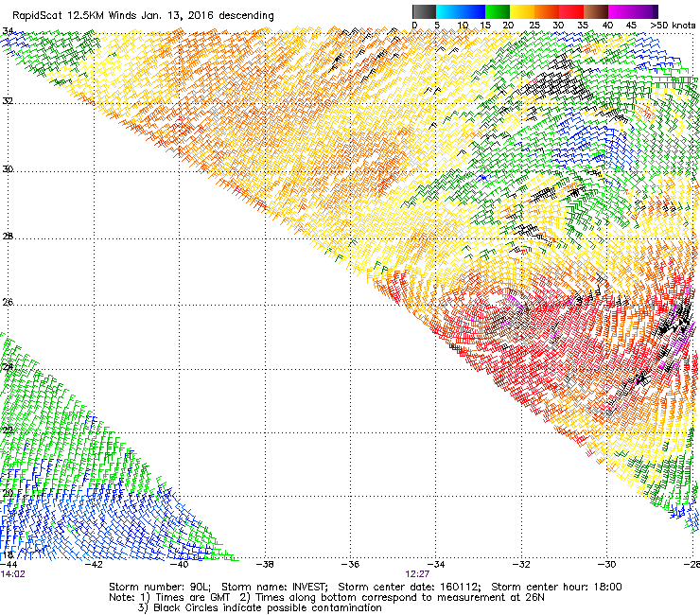Click the latitude axis label "34"
700x615 pixels.
pos(8,31)
